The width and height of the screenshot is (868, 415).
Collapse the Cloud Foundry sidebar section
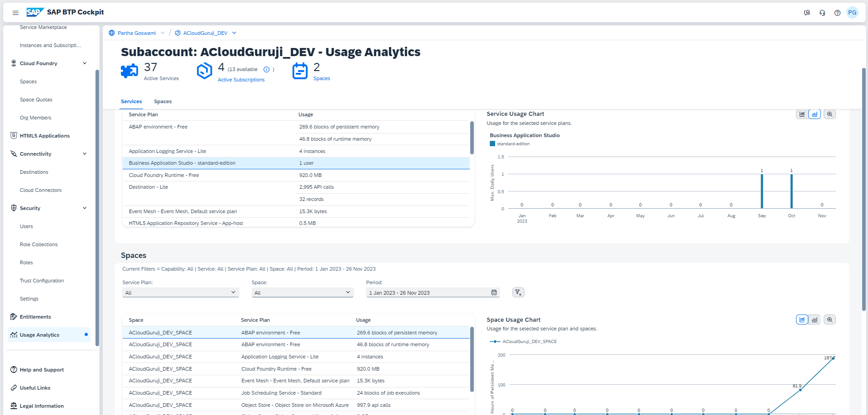tap(85, 63)
